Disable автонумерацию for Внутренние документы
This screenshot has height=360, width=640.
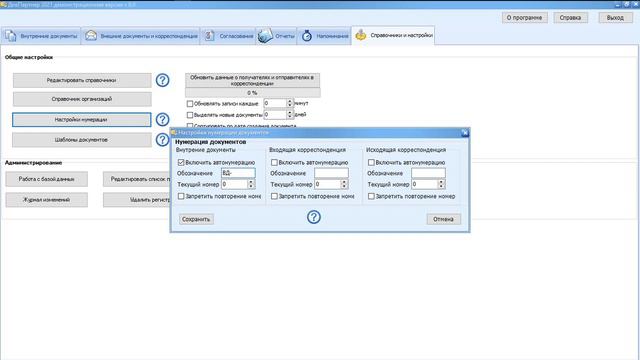click(181, 162)
